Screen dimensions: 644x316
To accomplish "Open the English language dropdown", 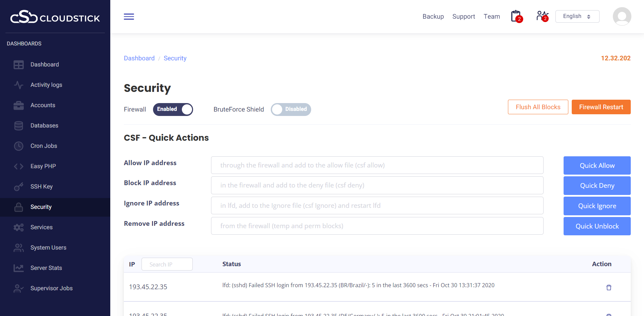I will (577, 16).
